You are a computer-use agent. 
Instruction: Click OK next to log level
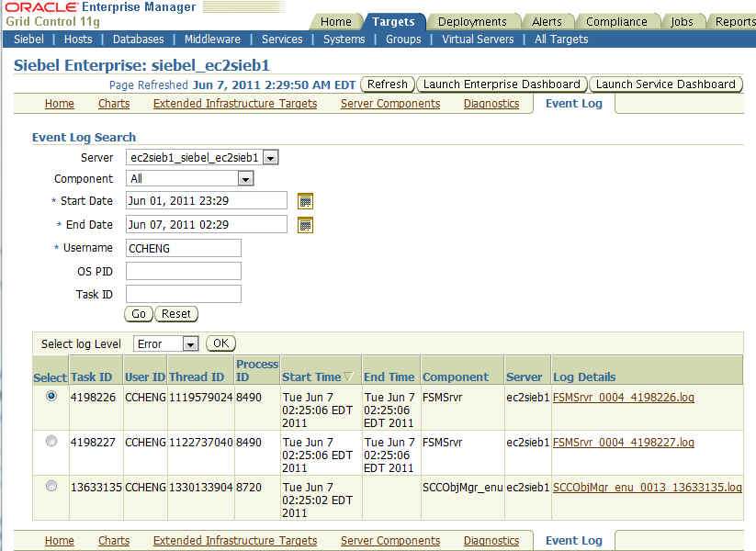(220, 343)
